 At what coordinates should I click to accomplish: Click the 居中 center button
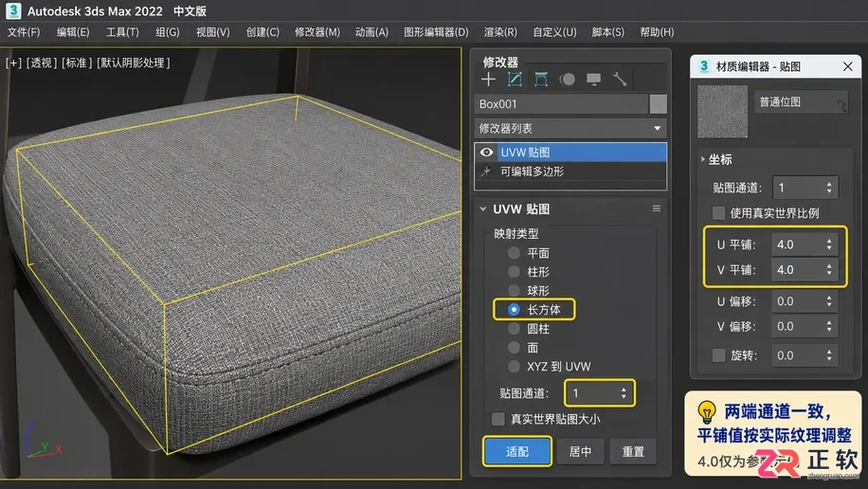tap(580, 451)
